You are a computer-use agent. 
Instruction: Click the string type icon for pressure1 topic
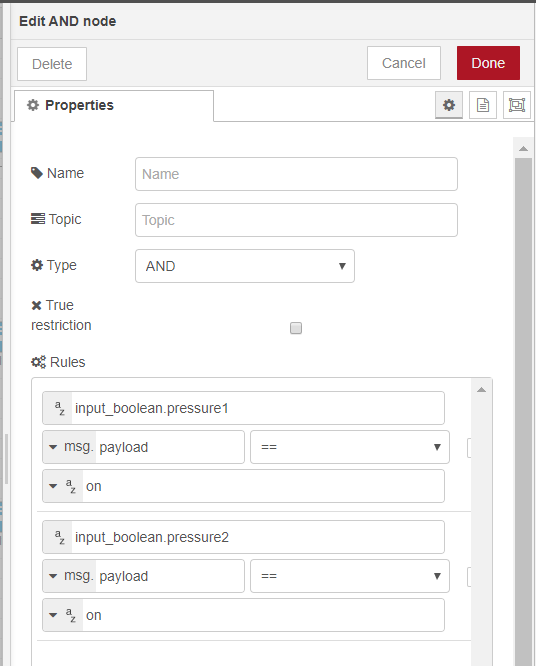pos(59,408)
